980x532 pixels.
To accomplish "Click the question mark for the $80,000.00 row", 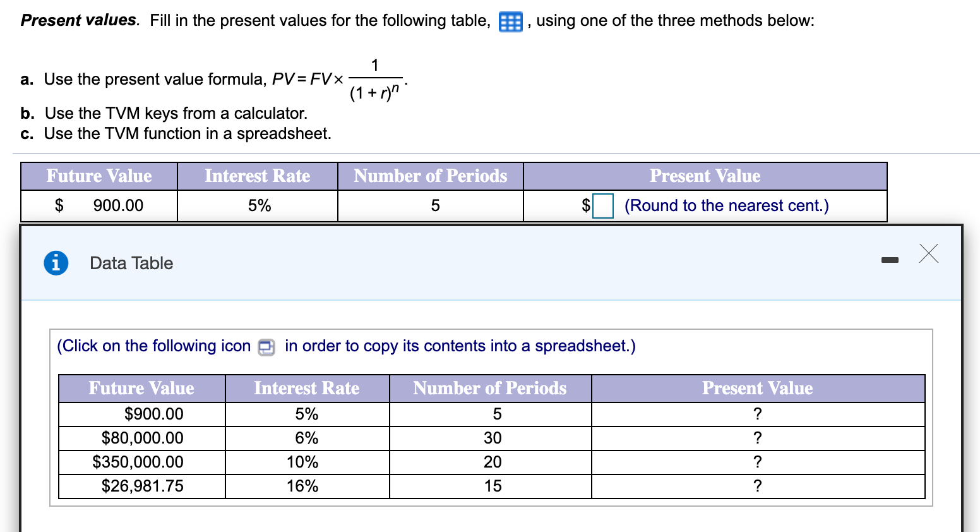I will click(x=757, y=437).
